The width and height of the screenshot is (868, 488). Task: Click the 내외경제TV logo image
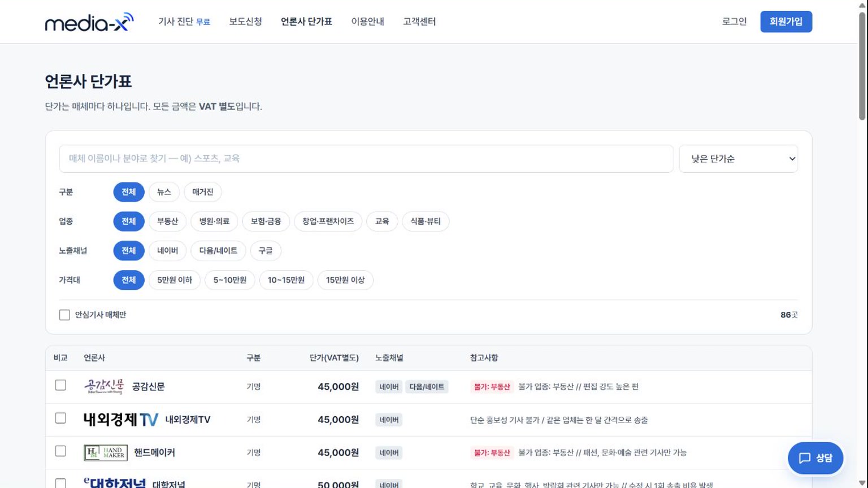[x=121, y=420]
